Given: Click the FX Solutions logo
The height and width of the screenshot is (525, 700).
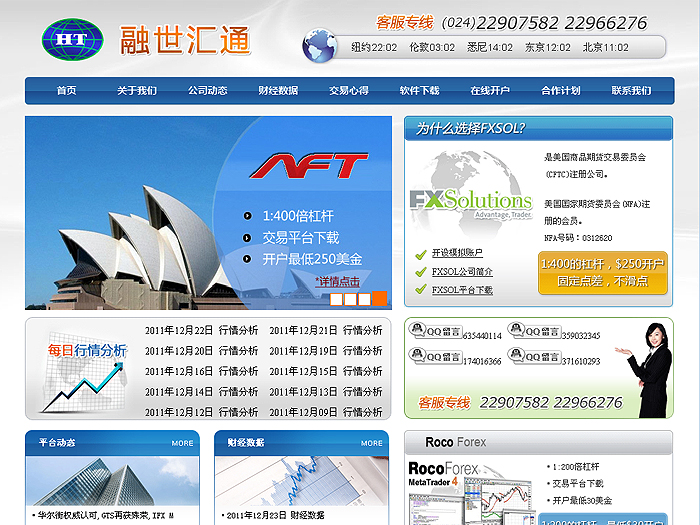Looking at the screenshot, I should [x=470, y=204].
